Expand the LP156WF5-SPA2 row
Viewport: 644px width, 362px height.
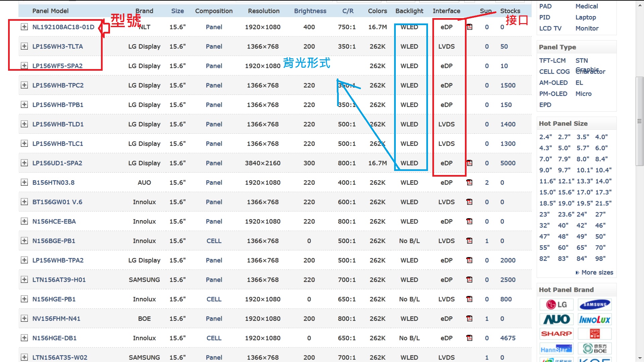(x=24, y=66)
